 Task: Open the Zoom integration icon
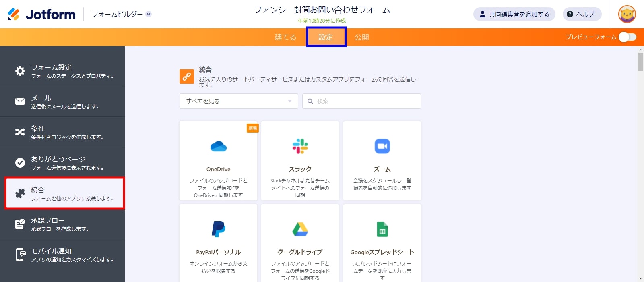(382, 146)
